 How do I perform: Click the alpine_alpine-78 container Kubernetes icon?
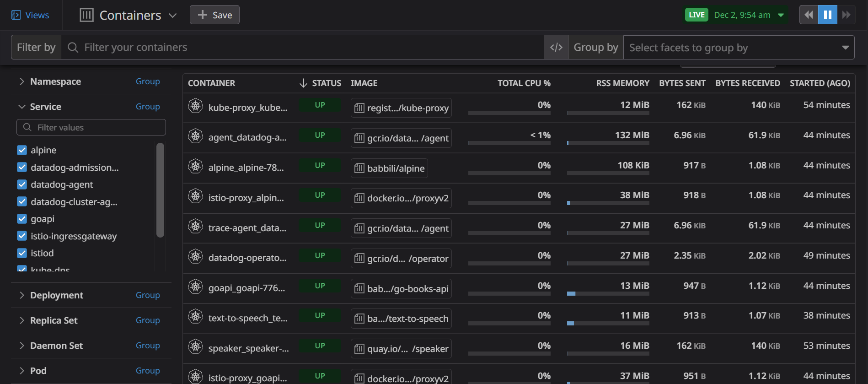point(196,166)
